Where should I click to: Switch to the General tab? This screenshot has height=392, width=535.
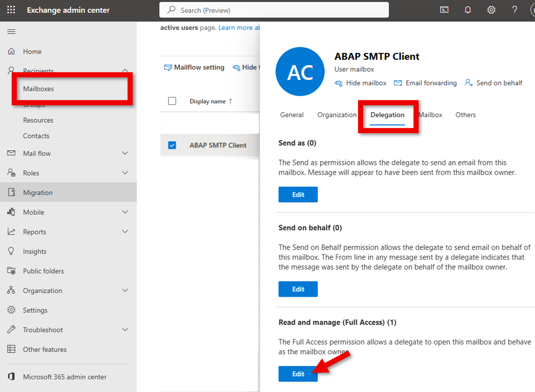[x=292, y=115]
